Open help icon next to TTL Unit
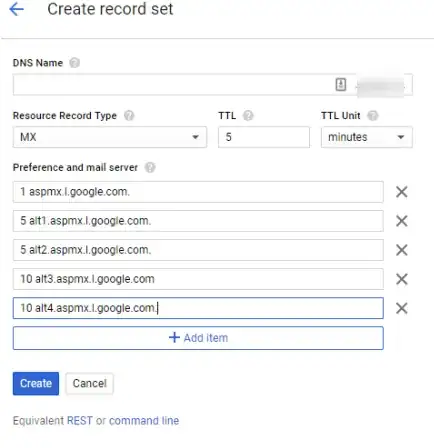 click(x=373, y=116)
